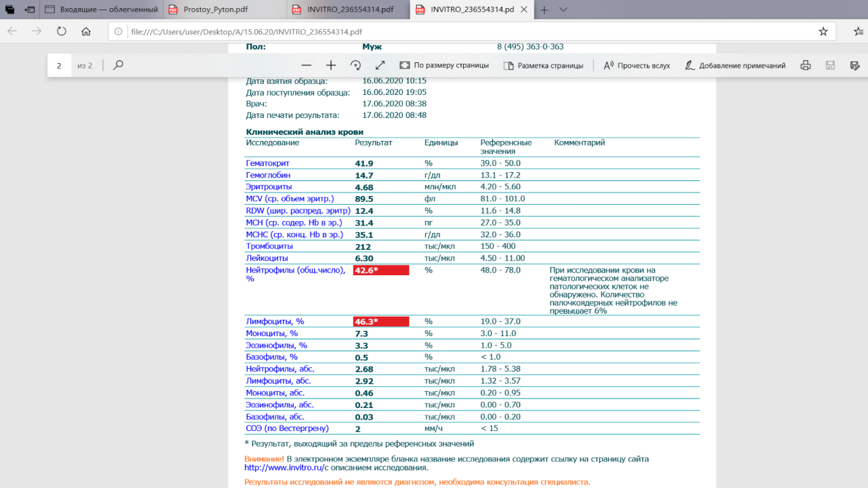Click the browser Forward arrow

tap(37, 31)
